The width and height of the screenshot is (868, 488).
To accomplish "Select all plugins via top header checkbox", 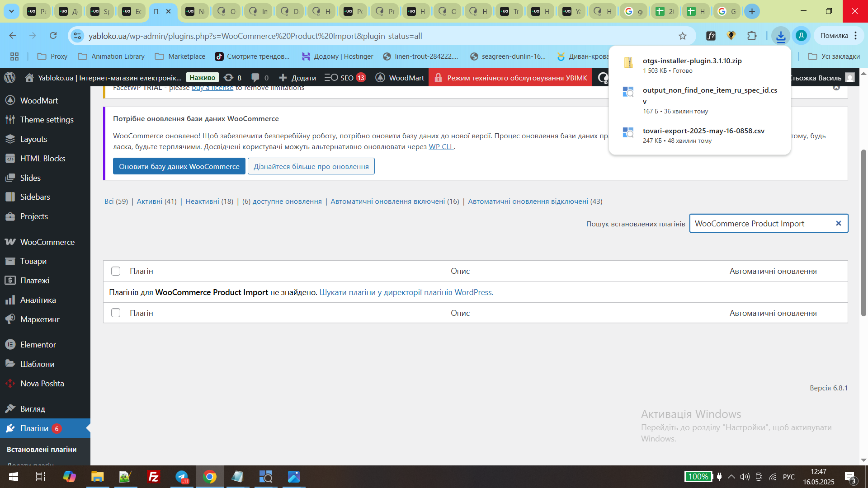I will (116, 271).
